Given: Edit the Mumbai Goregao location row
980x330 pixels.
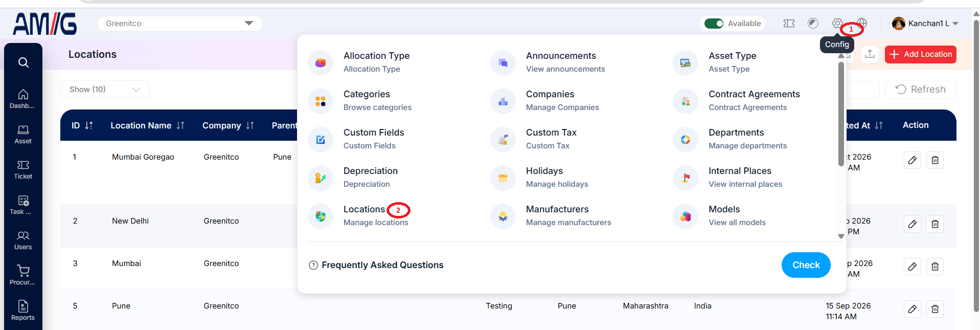Looking at the screenshot, I should [913, 160].
